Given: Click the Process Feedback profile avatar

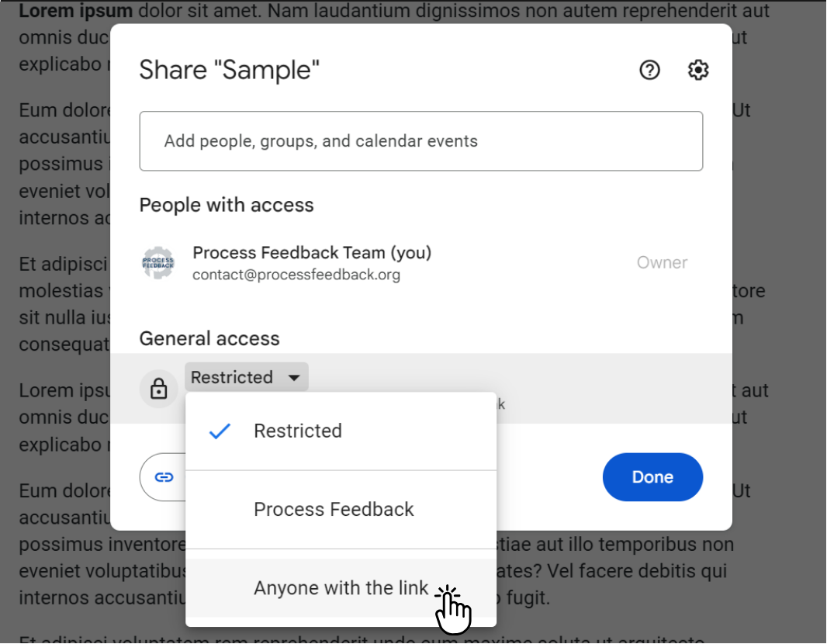Looking at the screenshot, I should point(159,263).
